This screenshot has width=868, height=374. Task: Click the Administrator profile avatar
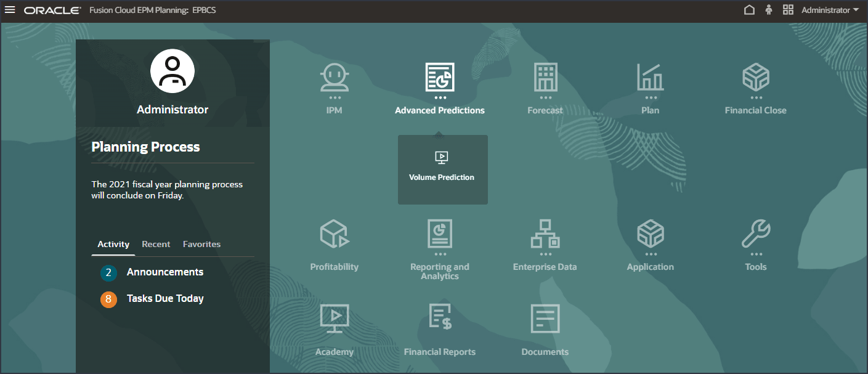(x=172, y=71)
